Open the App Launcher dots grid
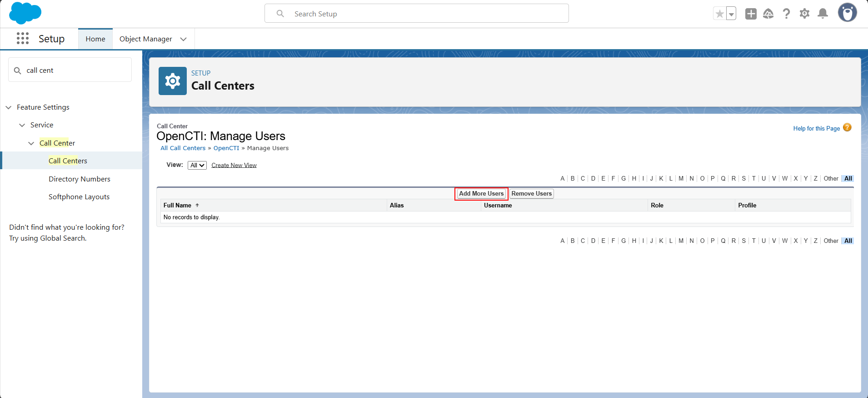 (23, 38)
